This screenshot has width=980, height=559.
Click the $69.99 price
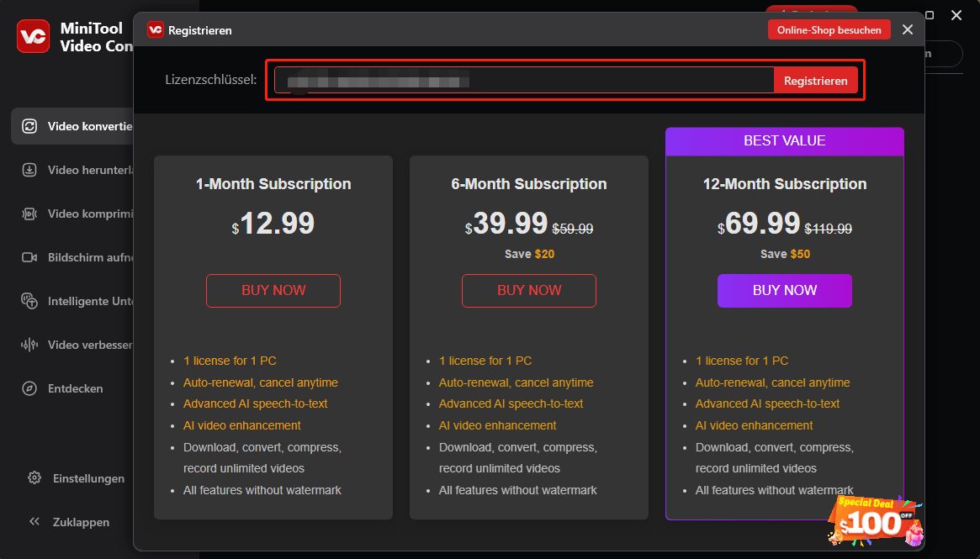(759, 223)
